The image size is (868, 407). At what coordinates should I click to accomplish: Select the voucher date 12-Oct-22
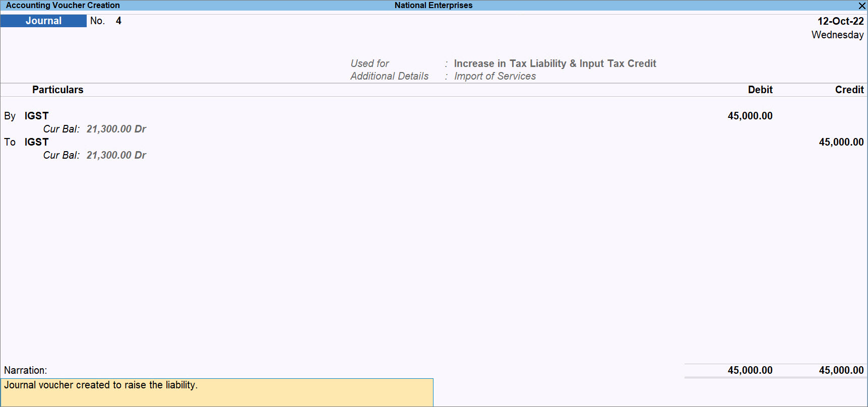tap(840, 21)
